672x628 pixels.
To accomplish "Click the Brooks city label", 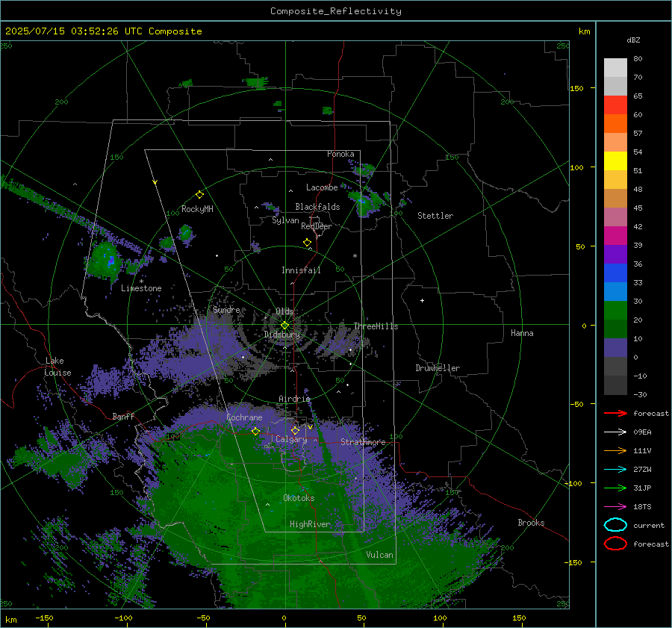I will tap(531, 523).
